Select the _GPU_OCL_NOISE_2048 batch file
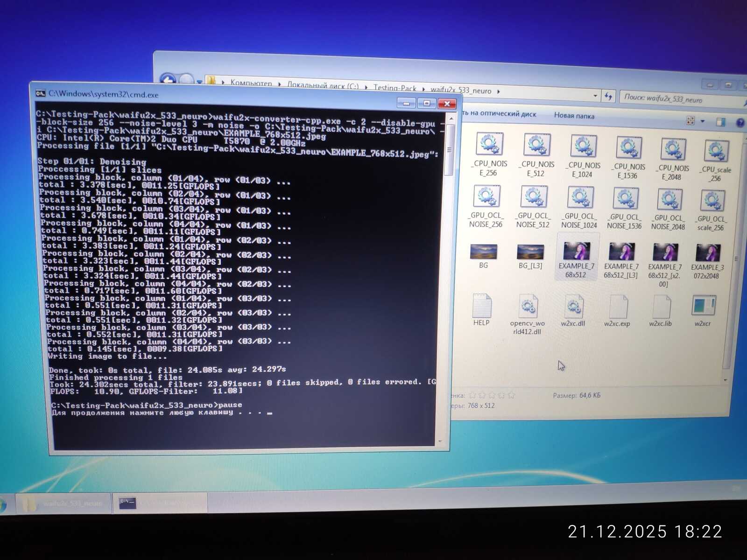 669,210
